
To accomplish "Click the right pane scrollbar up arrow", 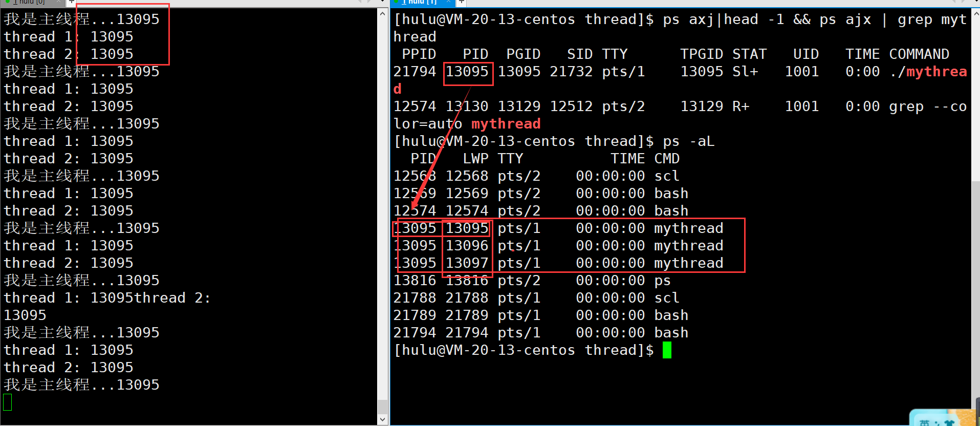I will (976, 14).
